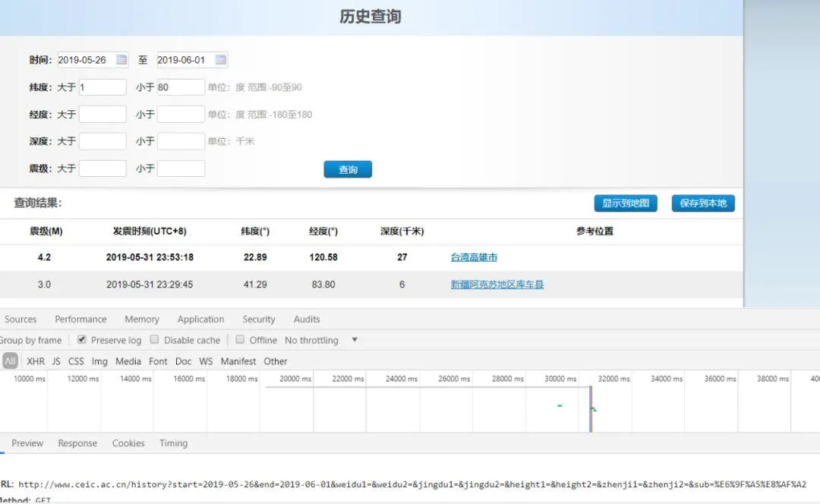Screen dimensions: 820x504
Task: Focus longitude less-than input field
Action: (181, 114)
